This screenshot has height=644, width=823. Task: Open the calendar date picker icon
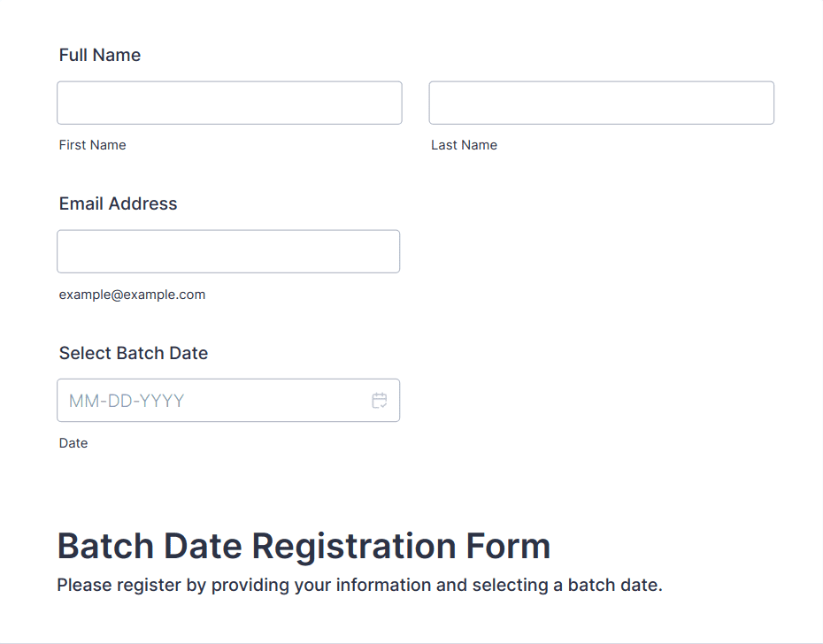point(380,401)
